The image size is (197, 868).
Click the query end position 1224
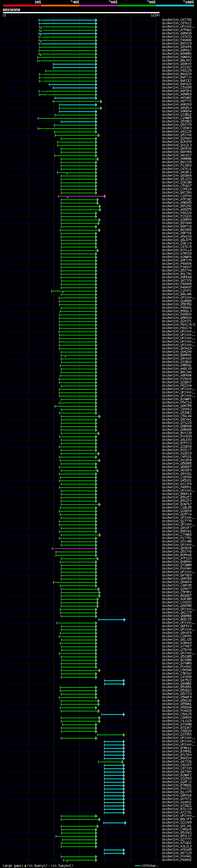(154, 15)
